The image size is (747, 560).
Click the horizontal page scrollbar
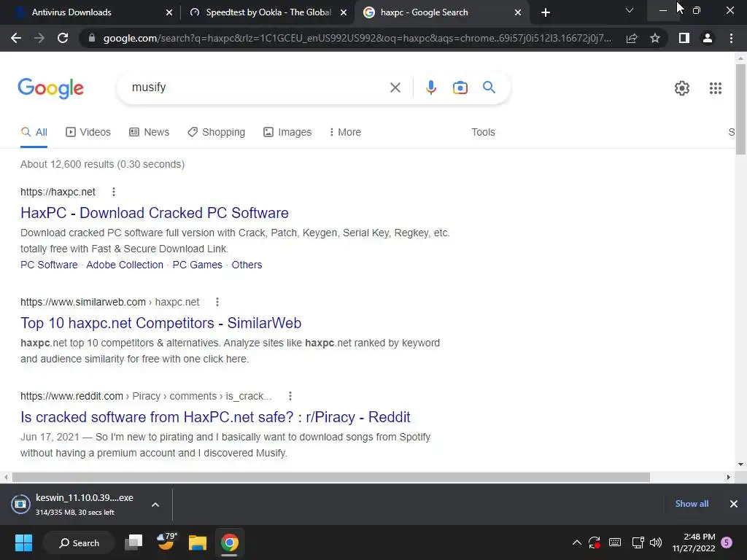pyautogui.click(x=331, y=477)
